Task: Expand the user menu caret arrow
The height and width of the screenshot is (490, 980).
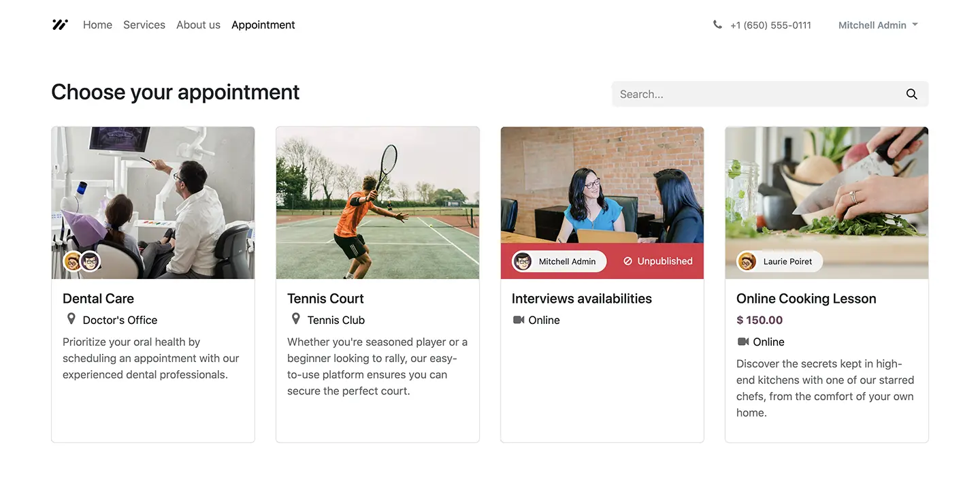Action: tap(915, 24)
